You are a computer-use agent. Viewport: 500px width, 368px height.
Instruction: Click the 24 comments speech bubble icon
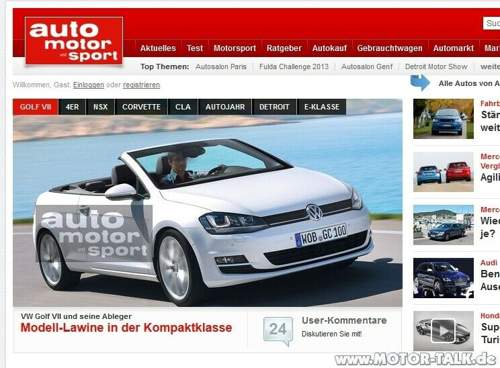(278, 331)
